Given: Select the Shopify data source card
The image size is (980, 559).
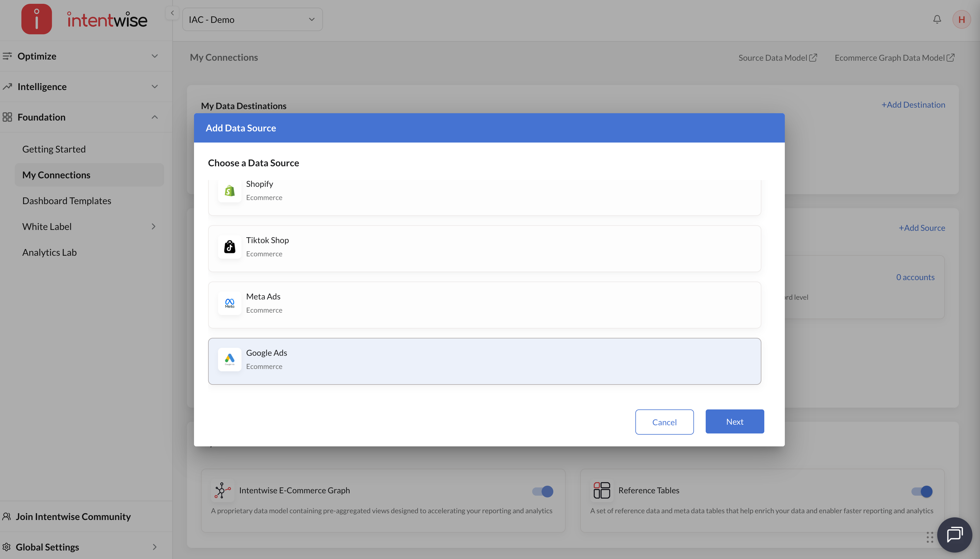Looking at the screenshot, I should (x=484, y=197).
